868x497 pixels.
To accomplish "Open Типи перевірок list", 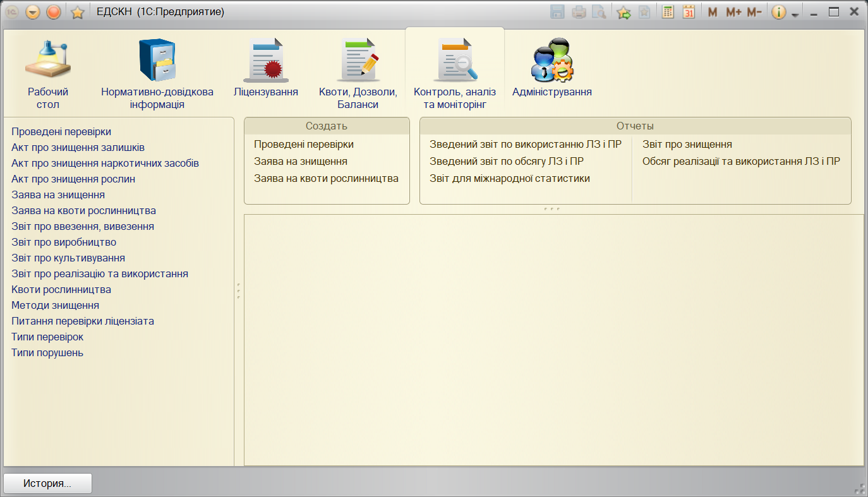I will (x=47, y=337).
